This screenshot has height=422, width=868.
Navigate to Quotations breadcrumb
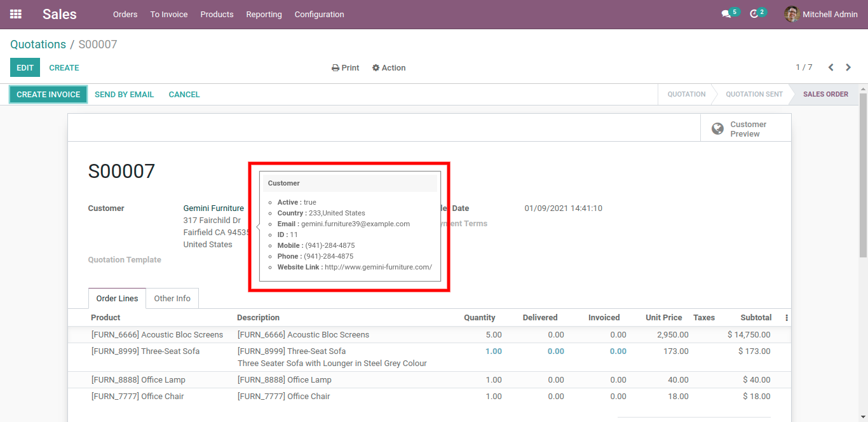click(38, 44)
